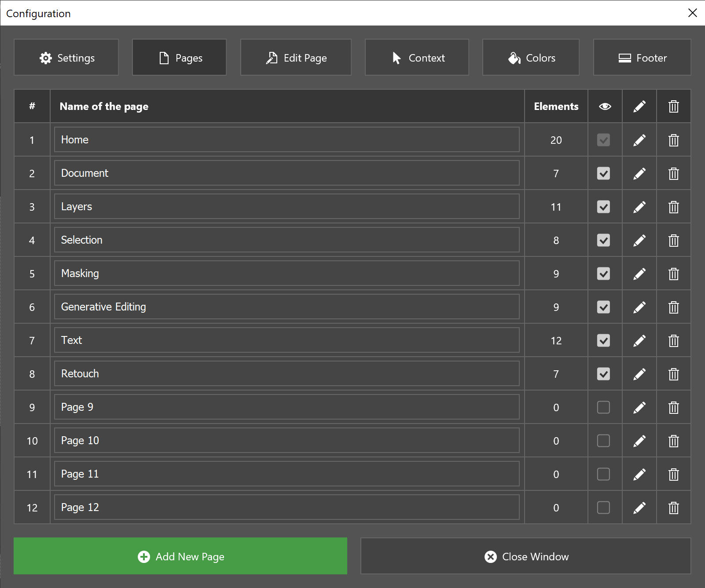Viewport: 705px width, 588px height.
Task: Click the pencil icon for Document page
Action: click(639, 174)
